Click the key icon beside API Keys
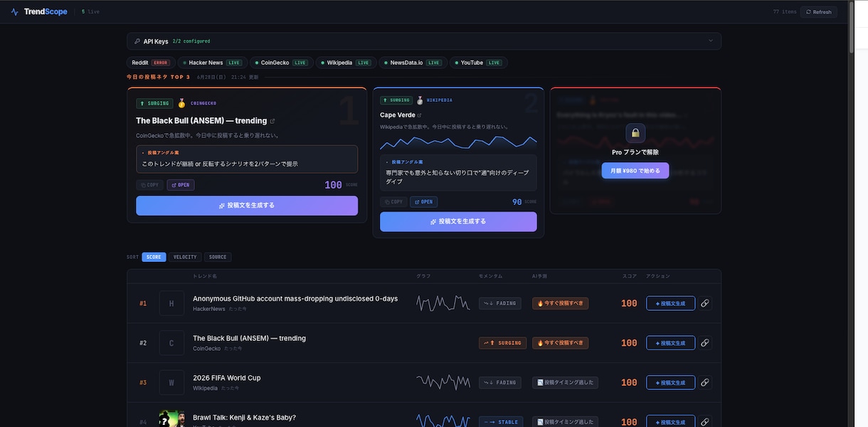The image size is (868, 427). pyautogui.click(x=138, y=41)
